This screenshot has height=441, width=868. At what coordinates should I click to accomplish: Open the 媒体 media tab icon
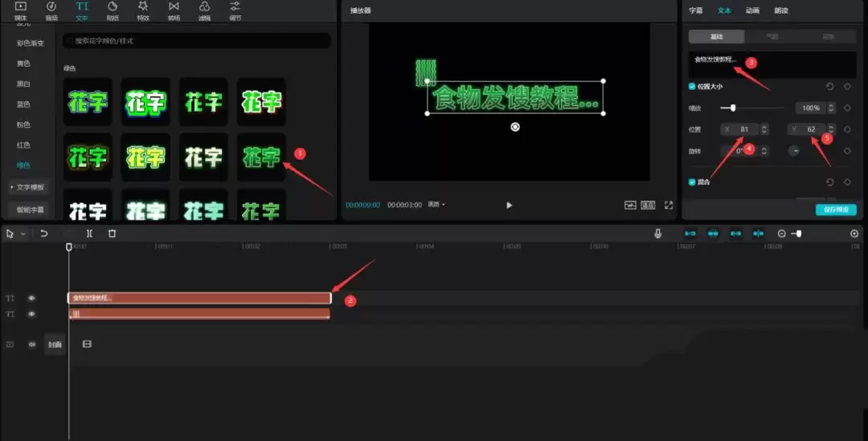20,10
